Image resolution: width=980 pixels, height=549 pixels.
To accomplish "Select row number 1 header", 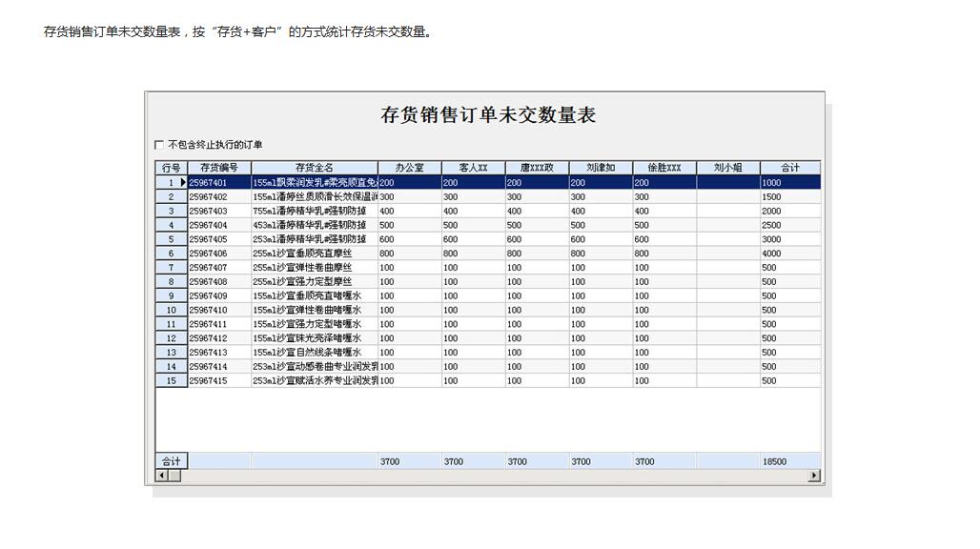I will coord(172,182).
